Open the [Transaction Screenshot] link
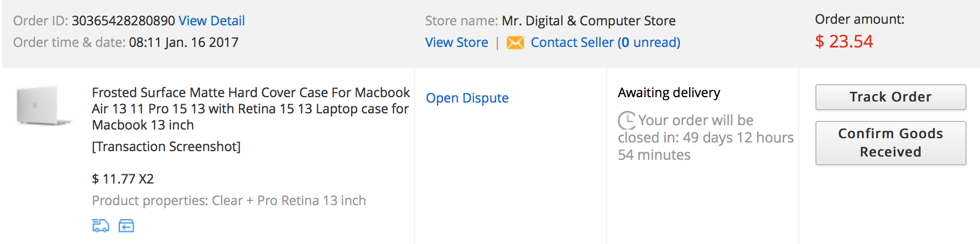This screenshot has width=980, height=244. (166, 146)
